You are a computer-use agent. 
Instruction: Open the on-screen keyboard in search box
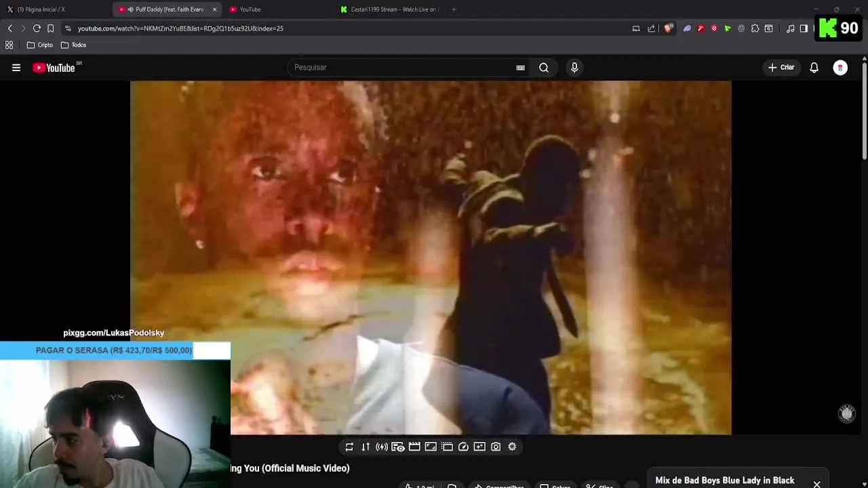coord(520,68)
